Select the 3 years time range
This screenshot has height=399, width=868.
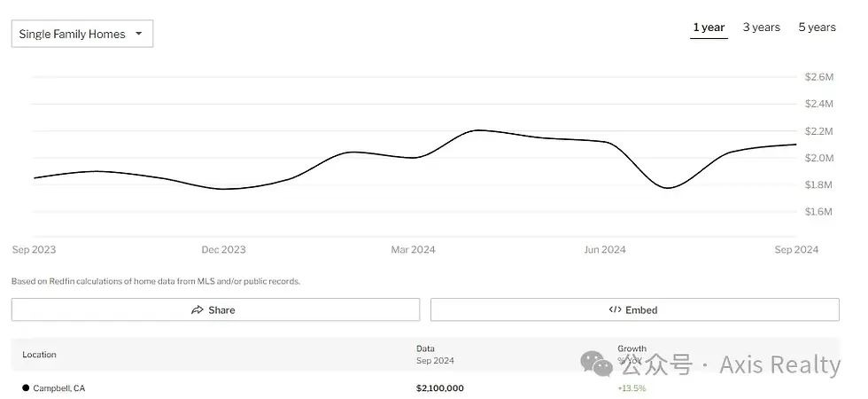tap(761, 27)
